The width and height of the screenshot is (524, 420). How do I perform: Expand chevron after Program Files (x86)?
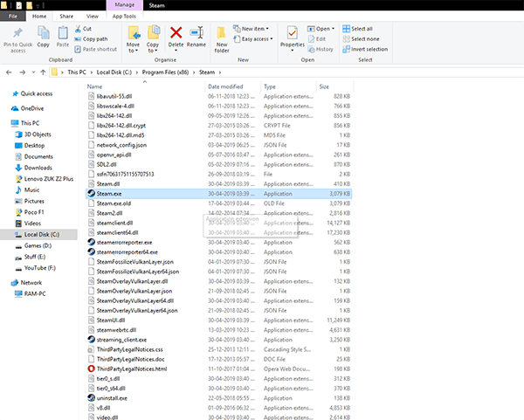194,72
